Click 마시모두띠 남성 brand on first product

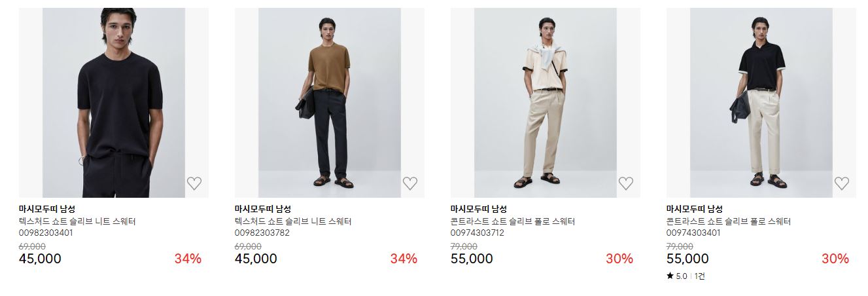[47, 210]
